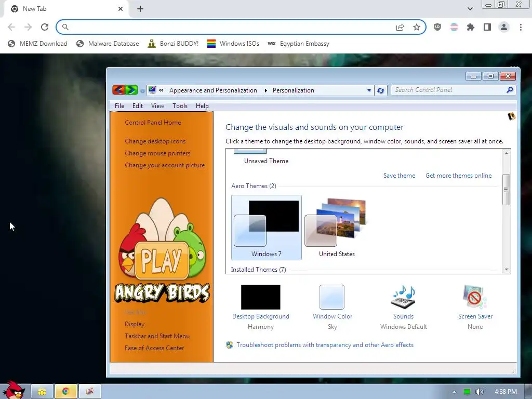Click the theme list scrollbar thumb
532x399 pixels.
pyautogui.click(x=506, y=190)
